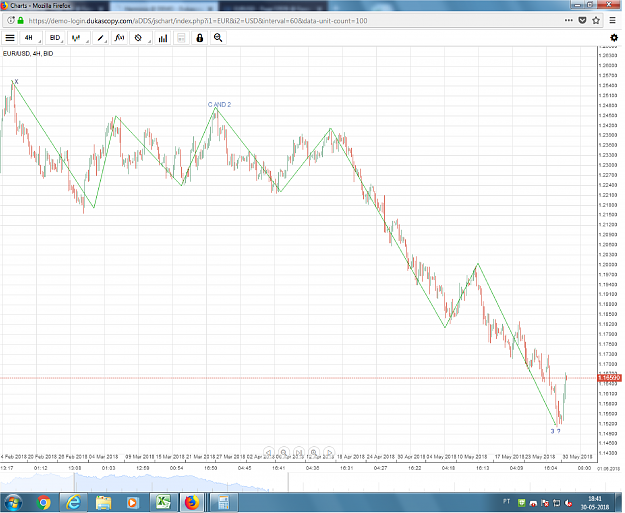Open the f(x) indicators tool
625x513 pixels.
pos(119,38)
